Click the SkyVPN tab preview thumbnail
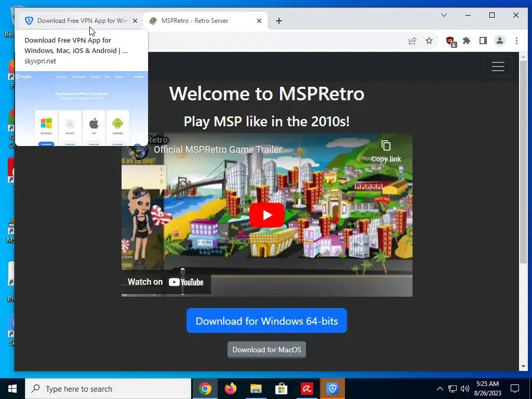The height and width of the screenshot is (399, 532). (x=82, y=109)
